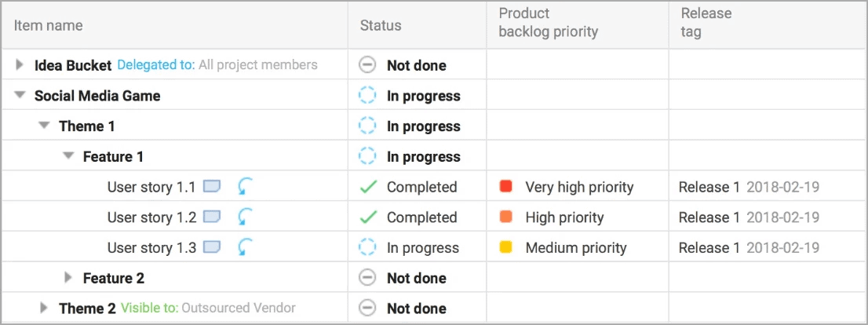
Task: Click the dashed circle status icon of Theme 1
Action: tap(367, 126)
